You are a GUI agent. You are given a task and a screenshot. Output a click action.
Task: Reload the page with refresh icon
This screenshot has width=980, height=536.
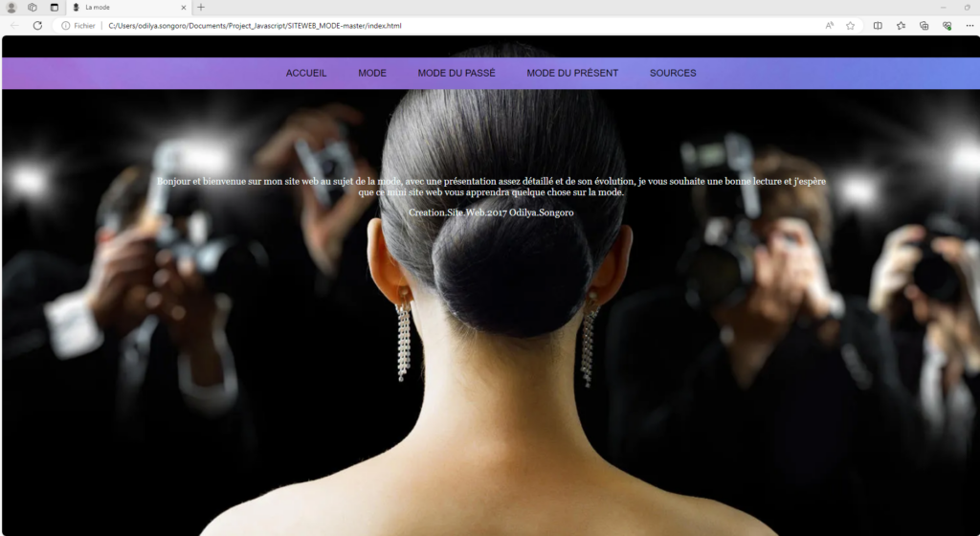37,26
